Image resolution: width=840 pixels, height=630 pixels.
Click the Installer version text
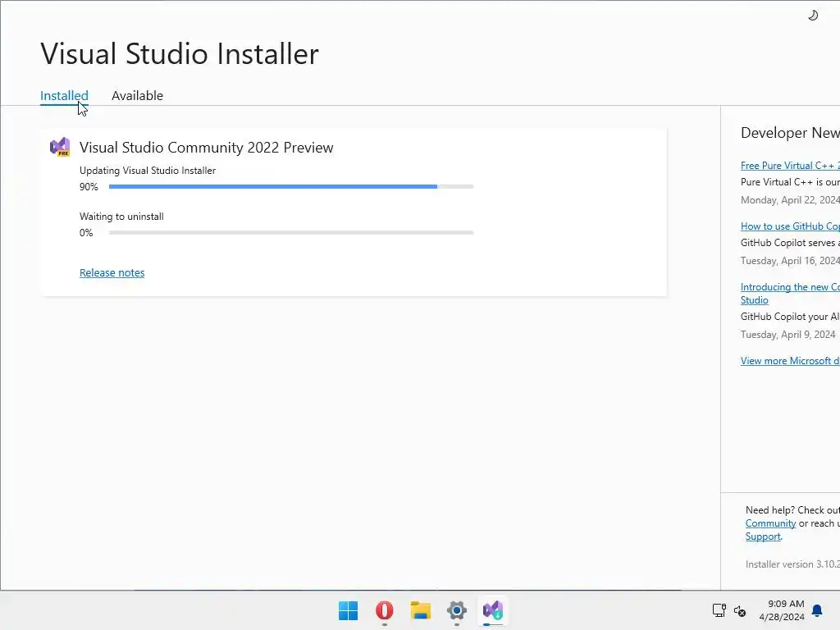coord(792,564)
